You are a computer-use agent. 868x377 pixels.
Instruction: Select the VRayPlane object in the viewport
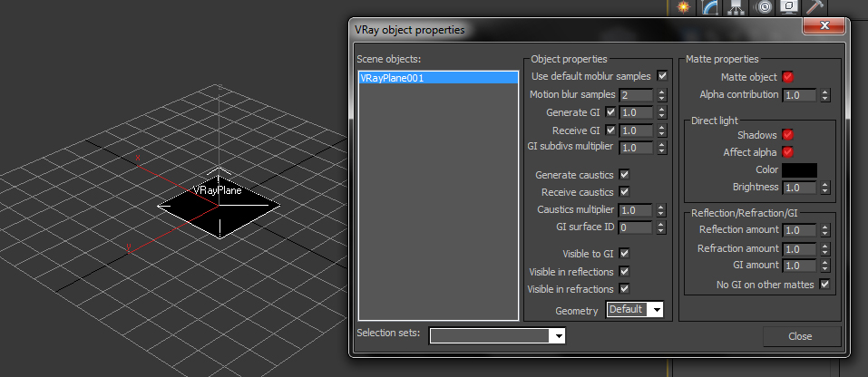click(x=219, y=208)
